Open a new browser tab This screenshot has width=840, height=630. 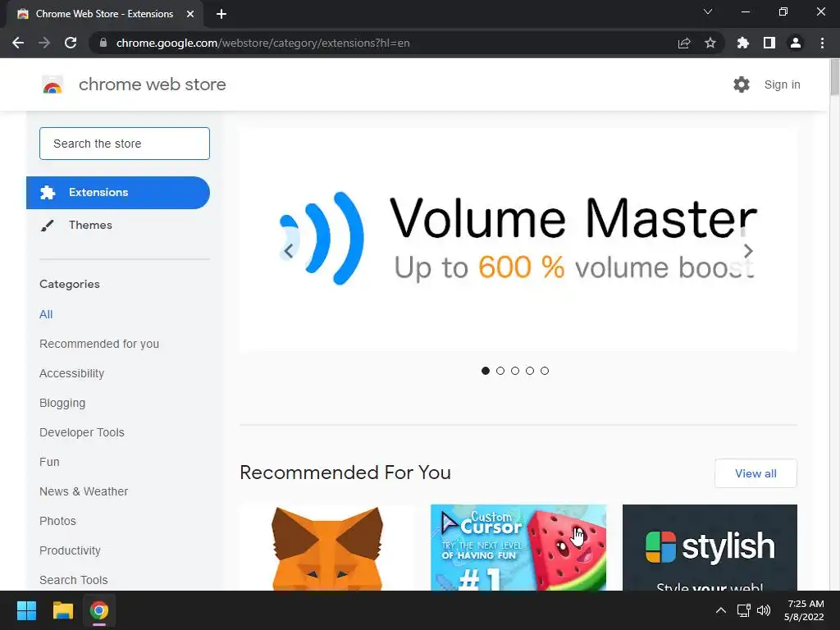pos(221,14)
